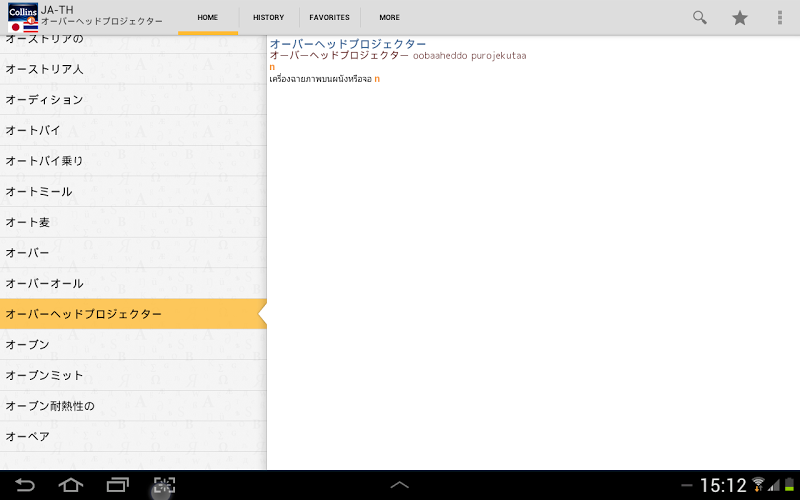Go to Android home screen
The height and width of the screenshot is (500, 800).
tap(70, 485)
